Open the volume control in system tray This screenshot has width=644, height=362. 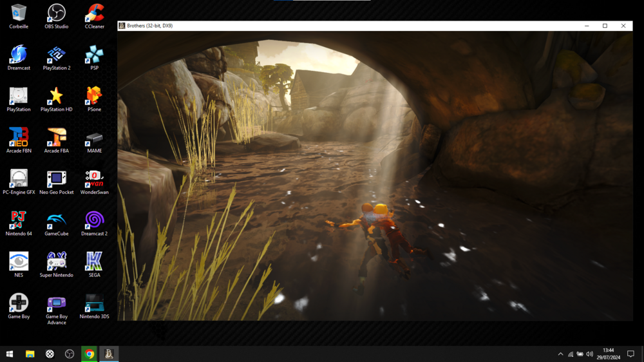590,354
